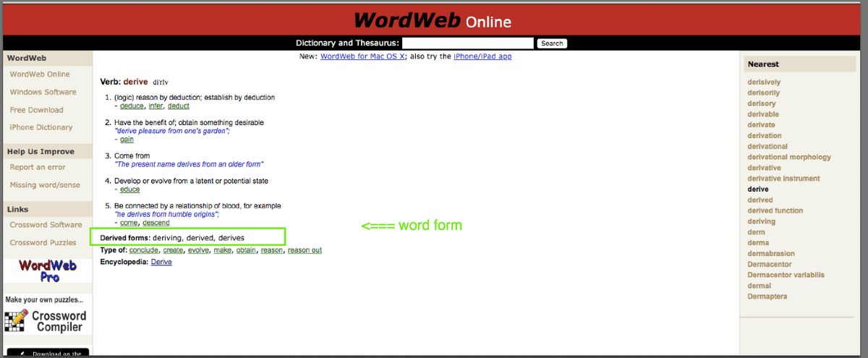Click the dictionary search input field
This screenshot has height=358, width=868.
click(x=467, y=43)
